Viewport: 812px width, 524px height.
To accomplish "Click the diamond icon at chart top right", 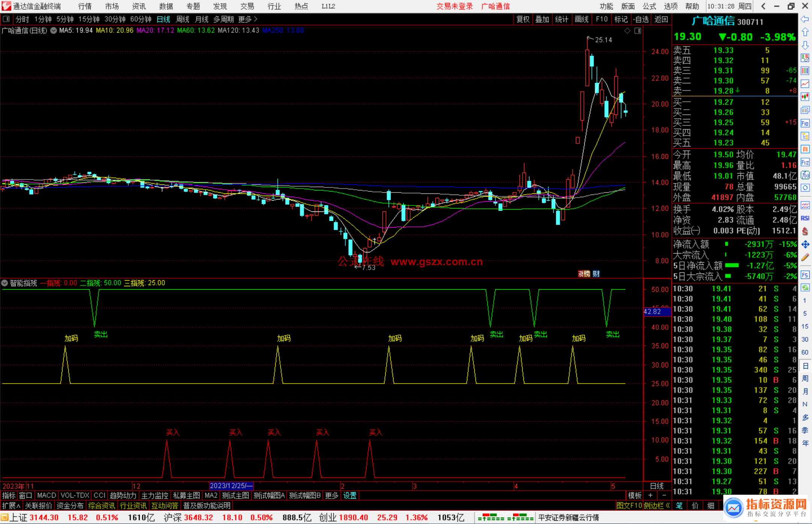I will tap(627, 31).
